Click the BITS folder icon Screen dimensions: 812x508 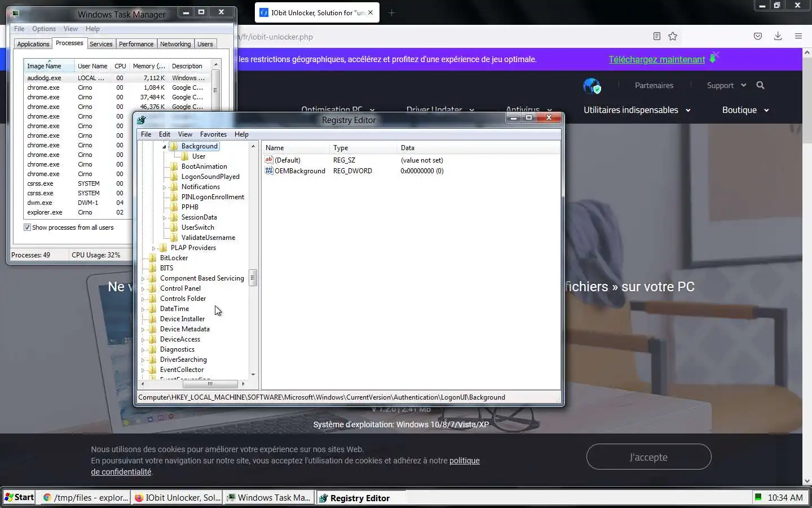153,268
